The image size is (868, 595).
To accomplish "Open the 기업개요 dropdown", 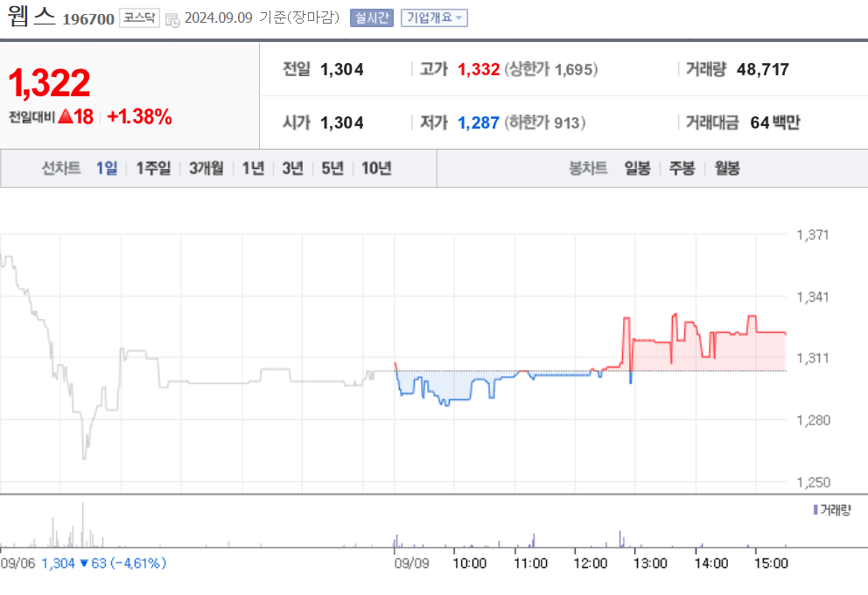I will pos(434,17).
